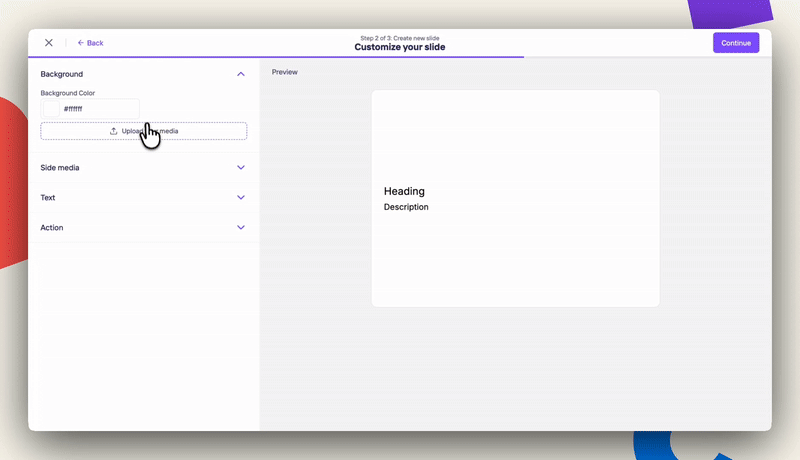The height and width of the screenshot is (460, 800).
Task: Open the background color swatch picker
Action: click(51, 109)
